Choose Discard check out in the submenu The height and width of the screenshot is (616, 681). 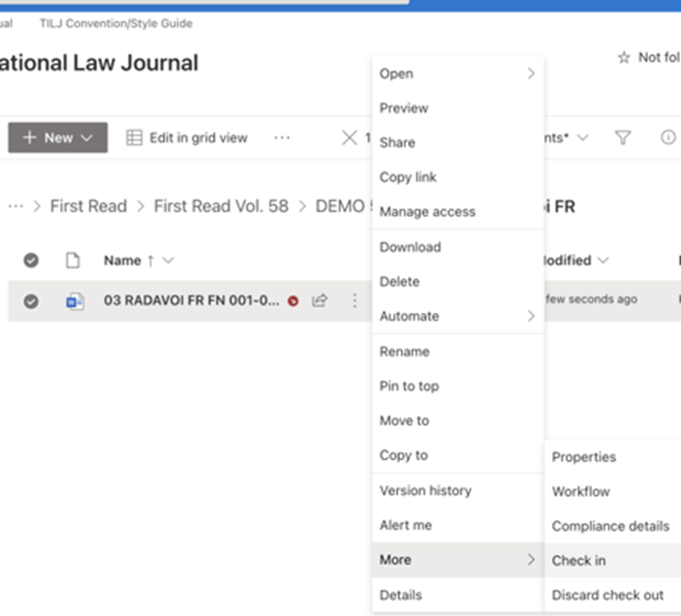(612, 595)
